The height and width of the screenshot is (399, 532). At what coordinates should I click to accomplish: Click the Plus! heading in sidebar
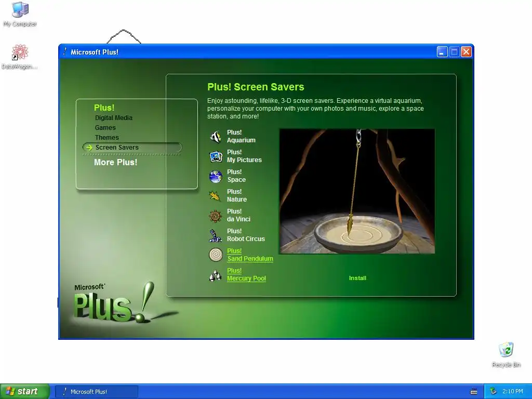pyautogui.click(x=104, y=108)
